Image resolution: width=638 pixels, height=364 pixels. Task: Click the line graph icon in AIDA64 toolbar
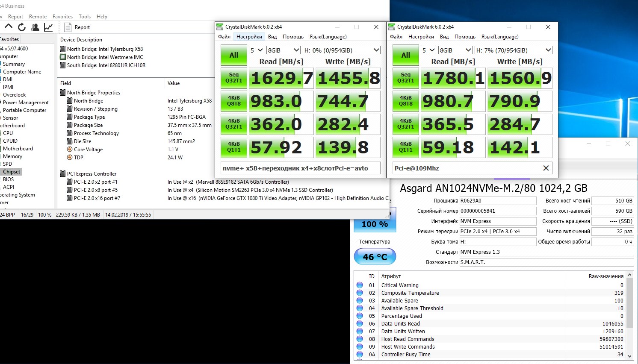click(48, 27)
